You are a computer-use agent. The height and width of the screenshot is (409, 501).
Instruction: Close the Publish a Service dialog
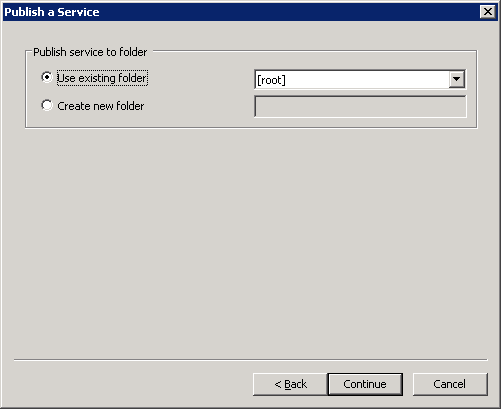(488, 12)
